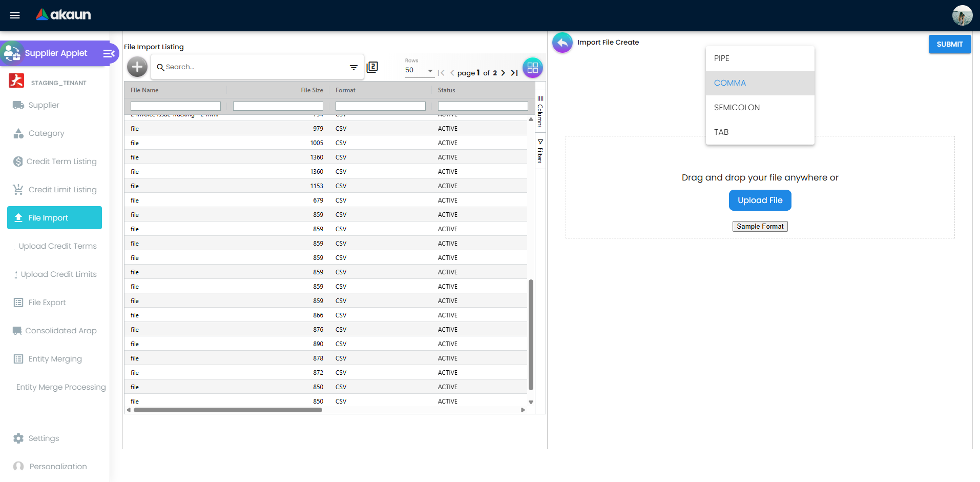980x482 pixels.
Task: Select the File Export sidebar icon
Action: pyautogui.click(x=17, y=303)
